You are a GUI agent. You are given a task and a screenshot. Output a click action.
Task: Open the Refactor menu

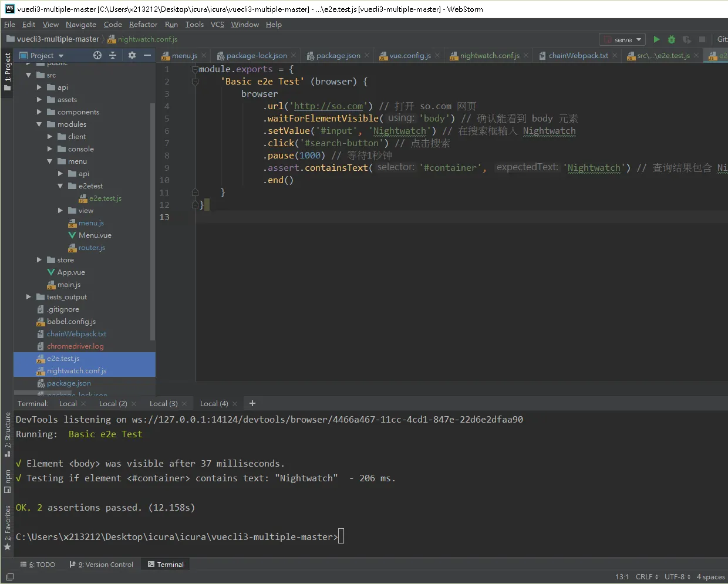coord(143,25)
